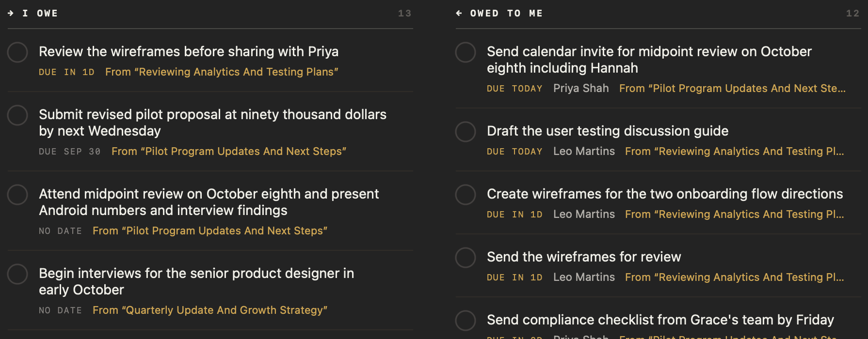Screen dimensions: 868x339
Task: Open task Draft the user testing discussion guide
Action: tap(608, 131)
